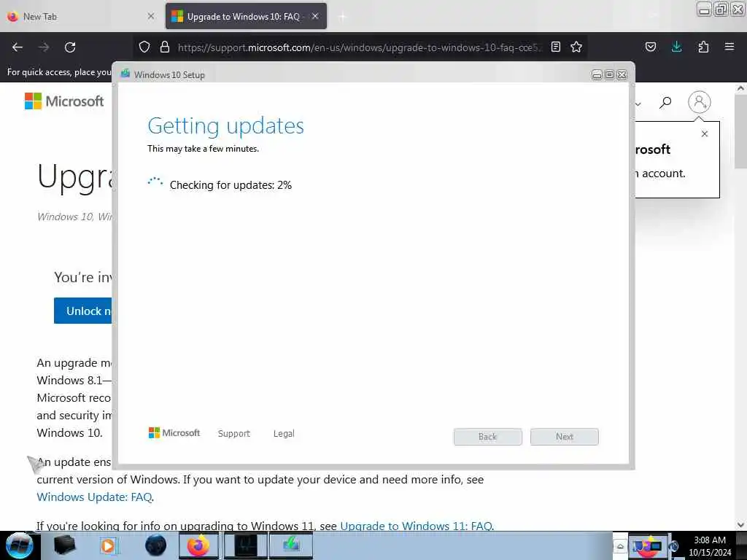Viewport: 747px width, 560px height.
Task: Open Firefox hamburger application menu
Action: [x=729, y=47]
